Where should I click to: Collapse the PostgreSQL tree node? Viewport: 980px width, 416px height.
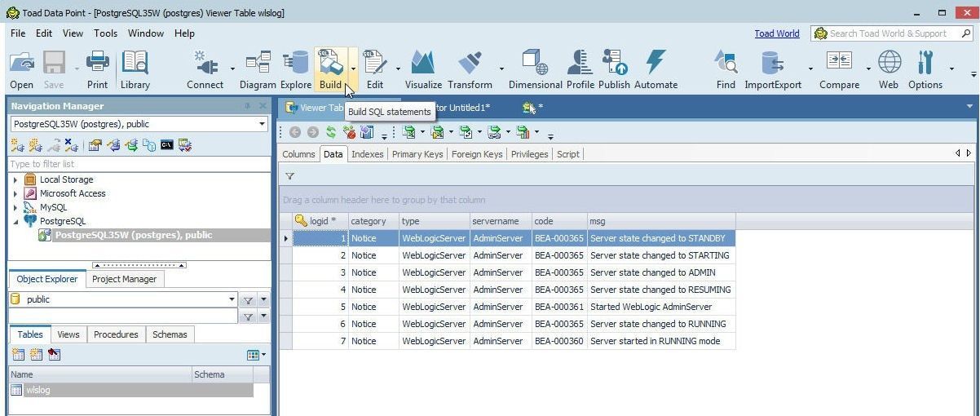15,221
